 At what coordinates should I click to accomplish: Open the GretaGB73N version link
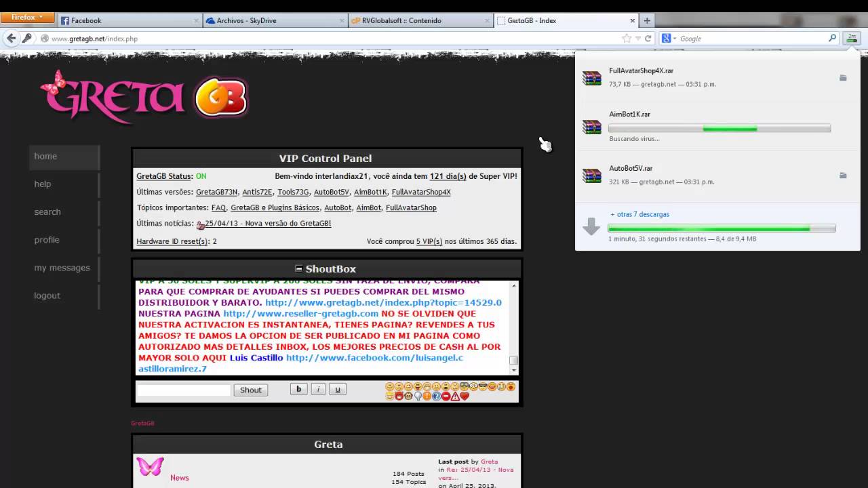click(217, 192)
